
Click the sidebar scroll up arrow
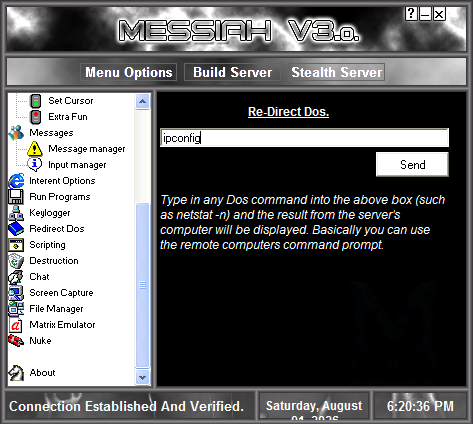point(142,101)
